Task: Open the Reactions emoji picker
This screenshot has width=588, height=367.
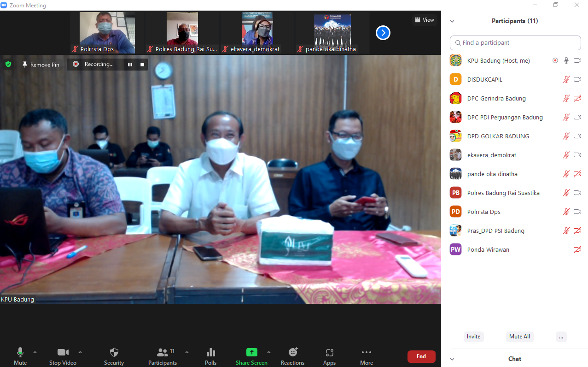Action: pyautogui.click(x=293, y=353)
